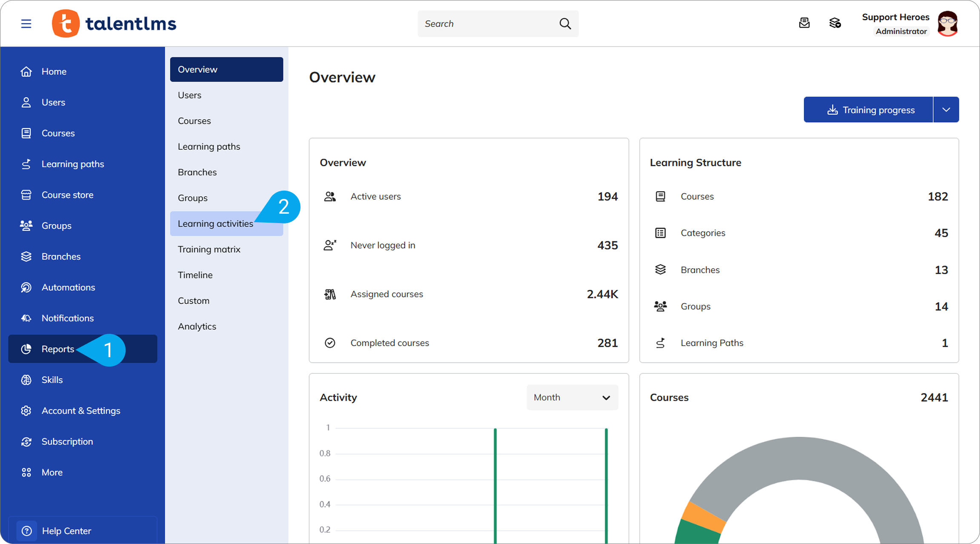Open the Month activity period dropdown
Screen dimensions: 980x544
[x=572, y=398]
